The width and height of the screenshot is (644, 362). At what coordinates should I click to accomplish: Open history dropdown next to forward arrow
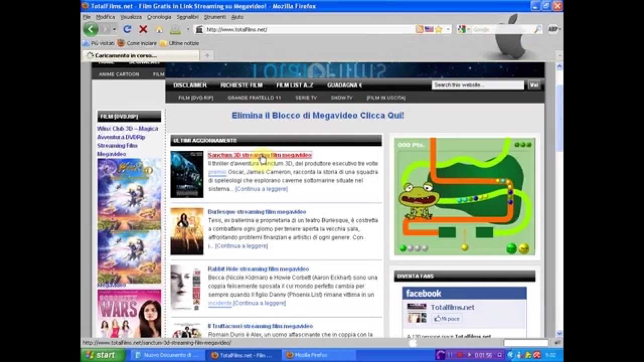114,29
